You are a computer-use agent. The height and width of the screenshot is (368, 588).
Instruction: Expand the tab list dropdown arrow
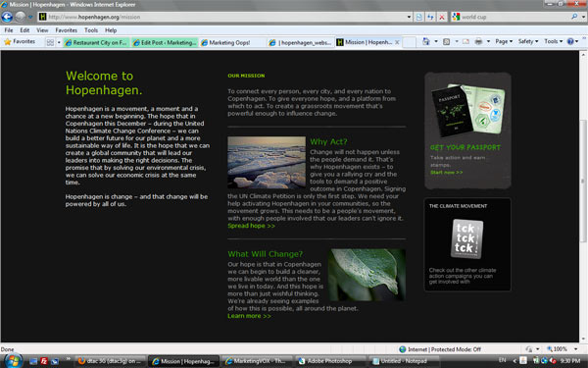[x=59, y=42]
